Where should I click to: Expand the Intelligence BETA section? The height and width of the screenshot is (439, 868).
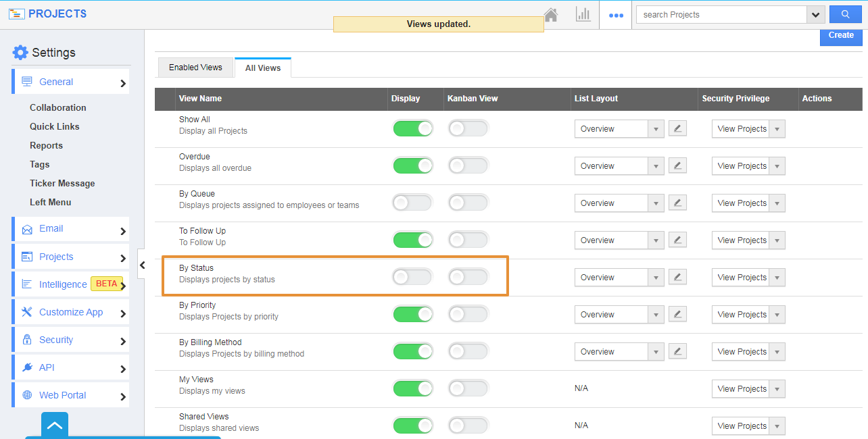(71, 284)
